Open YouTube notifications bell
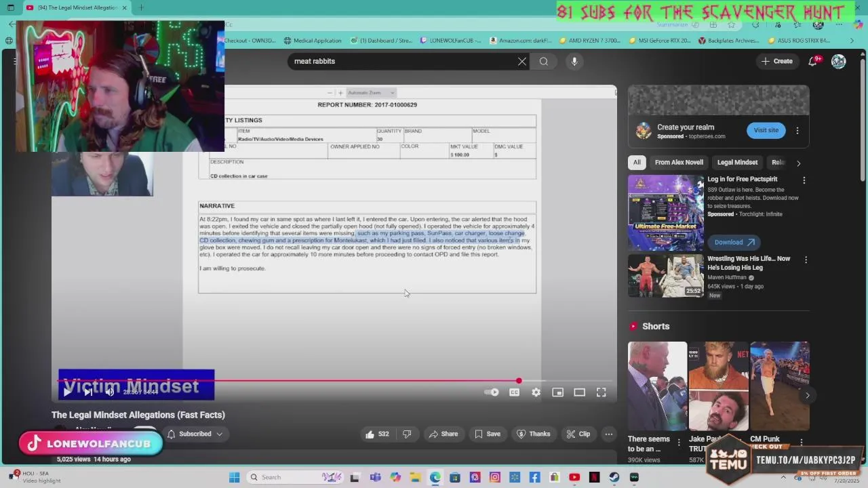Screen dimensions: 868x488 coord(813,61)
